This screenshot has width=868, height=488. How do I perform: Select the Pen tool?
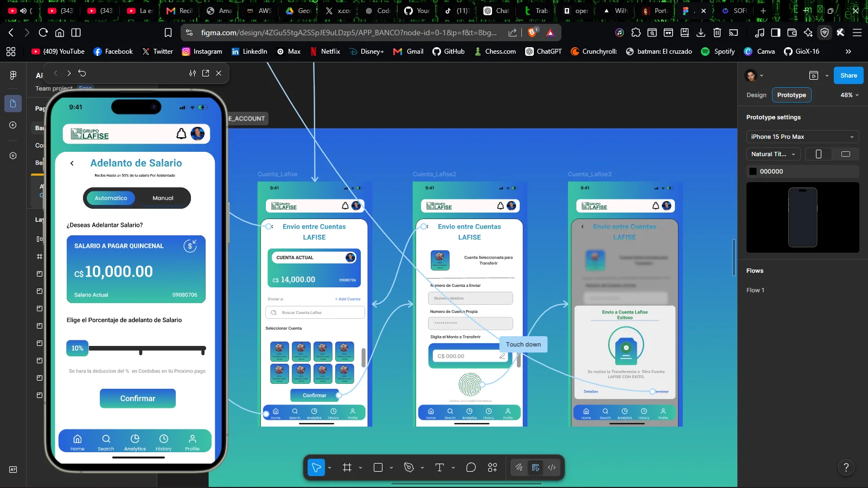coord(409,467)
